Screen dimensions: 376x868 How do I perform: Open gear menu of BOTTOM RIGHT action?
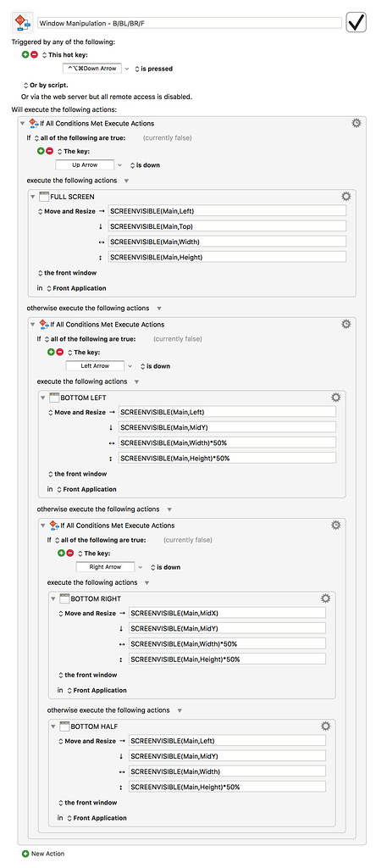(x=326, y=598)
